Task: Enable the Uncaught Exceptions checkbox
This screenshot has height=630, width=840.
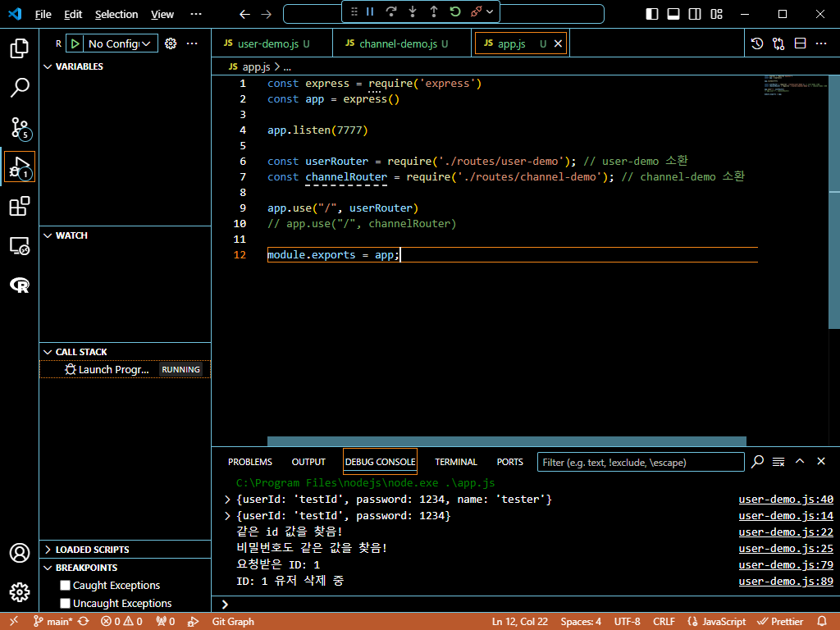Action: coord(66,603)
